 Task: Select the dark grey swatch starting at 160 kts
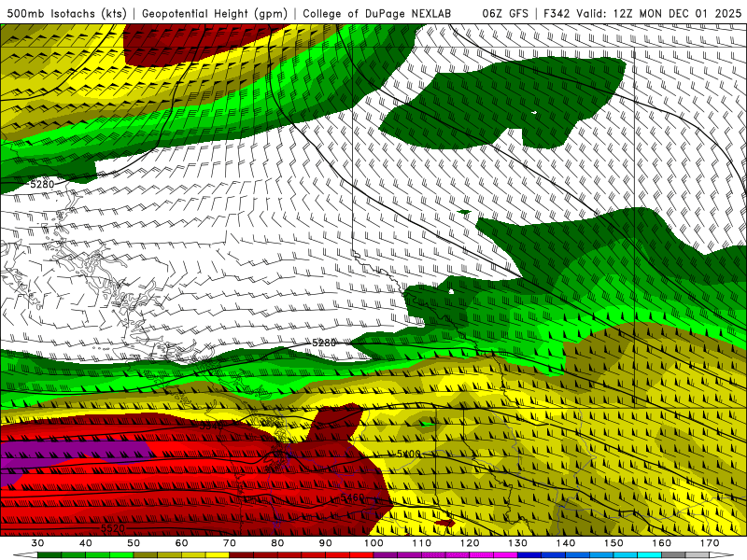(673, 555)
